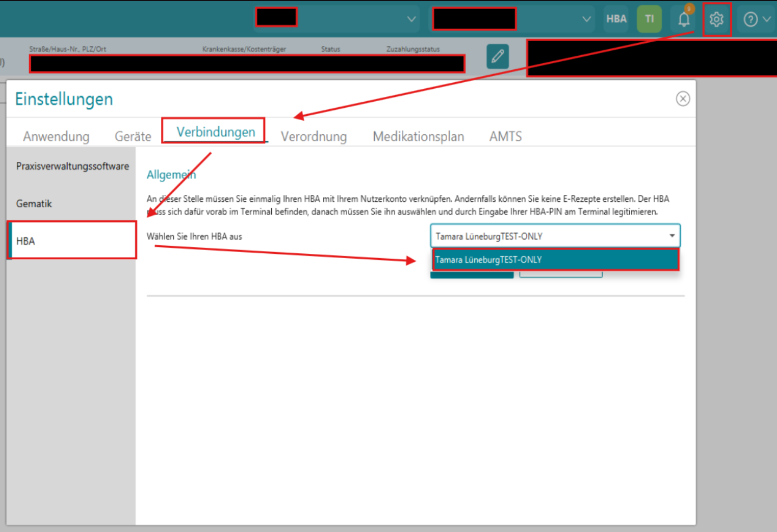Viewport: 777px width, 532px height.
Task: Open the HBA selection combo box
Action: pos(555,236)
